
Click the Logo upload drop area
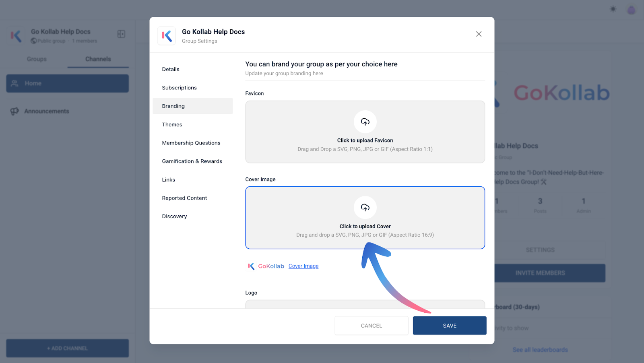pyautogui.click(x=365, y=304)
